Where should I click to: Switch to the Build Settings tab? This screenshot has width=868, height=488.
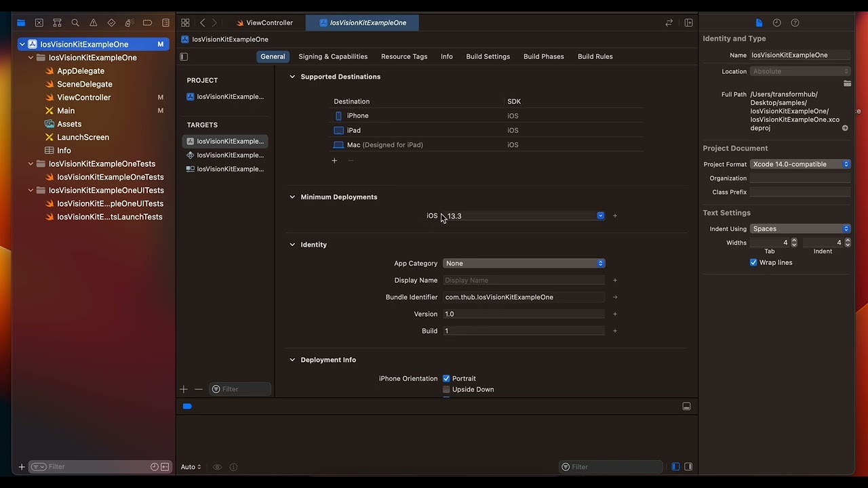(488, 56)
